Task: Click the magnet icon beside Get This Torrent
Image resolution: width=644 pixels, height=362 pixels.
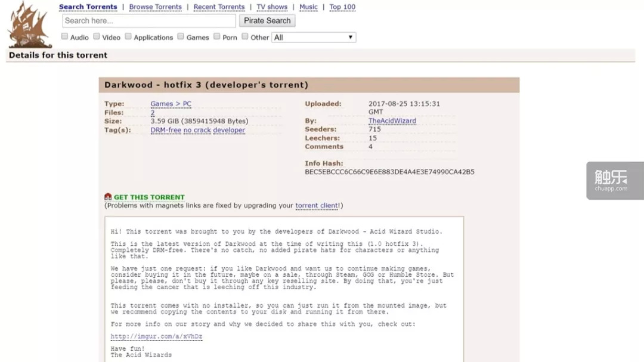Action: pyautogui.click(x=108, y=197)
